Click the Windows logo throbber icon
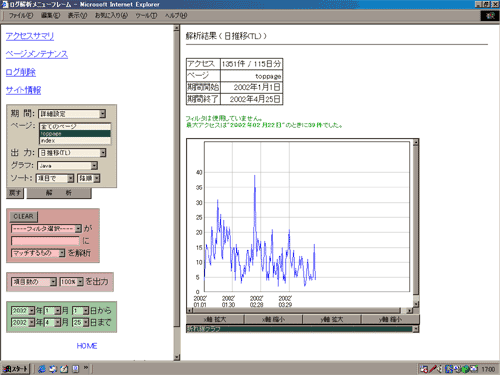500x375 pixels. point(490,16)
